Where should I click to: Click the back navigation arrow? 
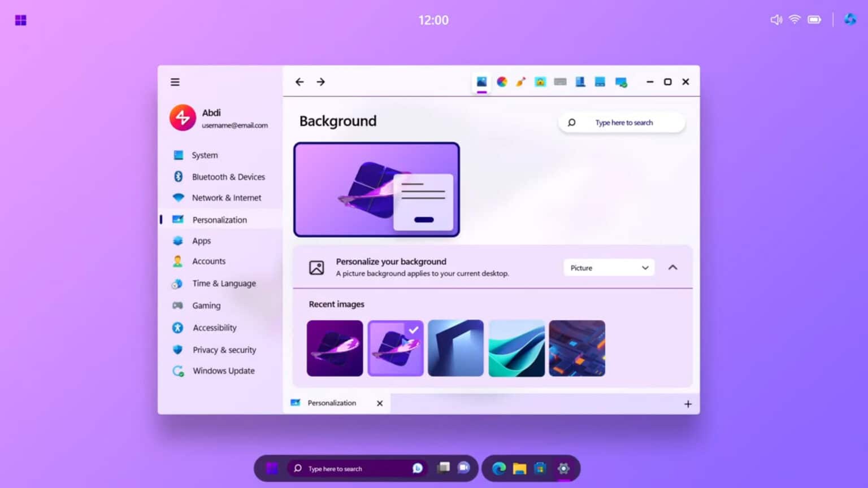[x=299, y=81]
